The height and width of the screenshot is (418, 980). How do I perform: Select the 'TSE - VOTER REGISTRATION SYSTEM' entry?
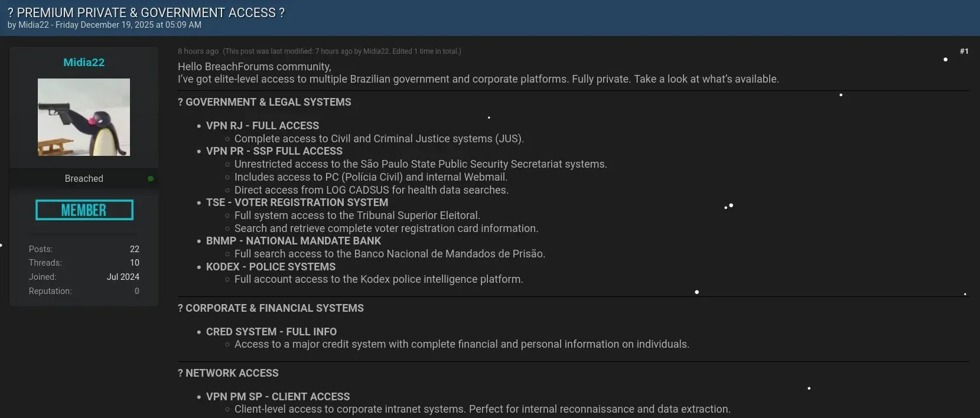click(297, 203)
